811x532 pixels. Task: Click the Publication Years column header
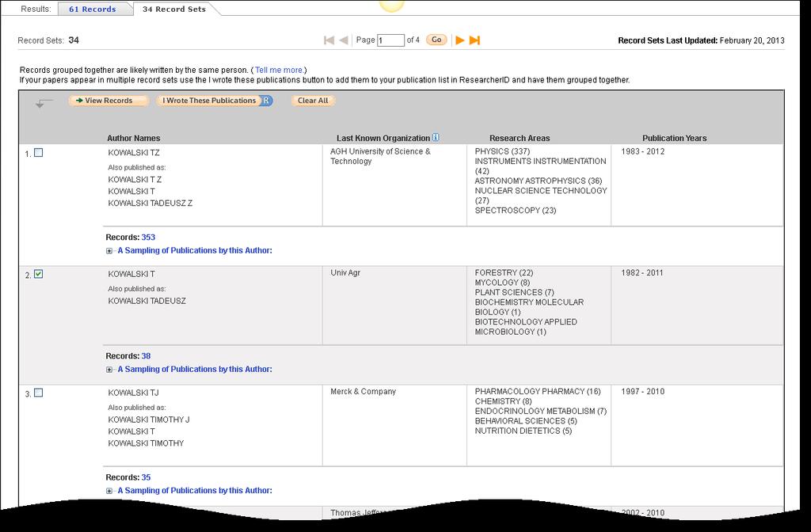[x=675, y=138]
